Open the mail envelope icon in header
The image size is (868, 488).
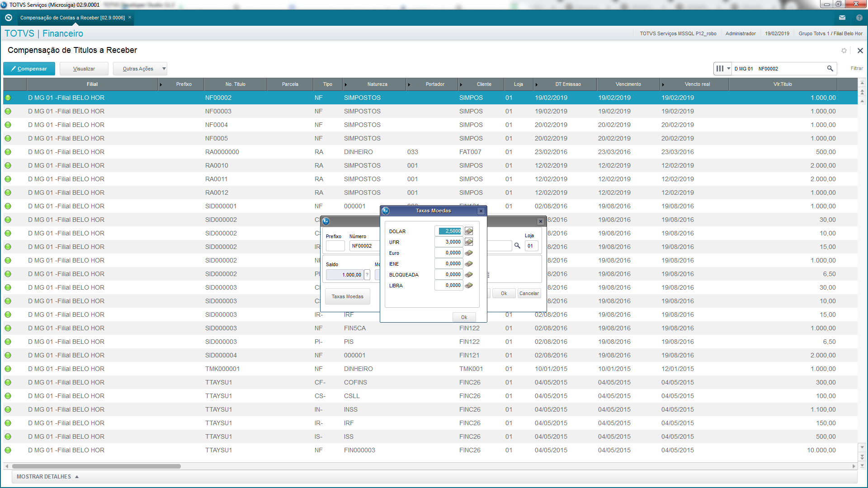pyautogui.click(x=842, y=18)
